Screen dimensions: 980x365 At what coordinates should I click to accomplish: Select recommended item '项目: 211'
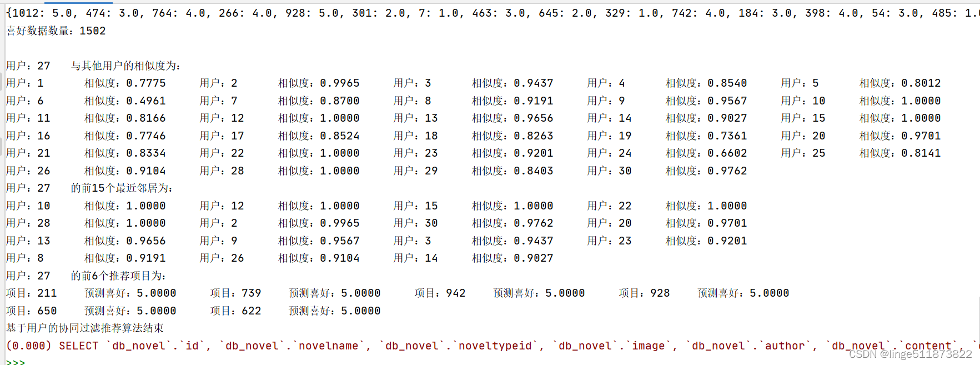pos(31,293)
